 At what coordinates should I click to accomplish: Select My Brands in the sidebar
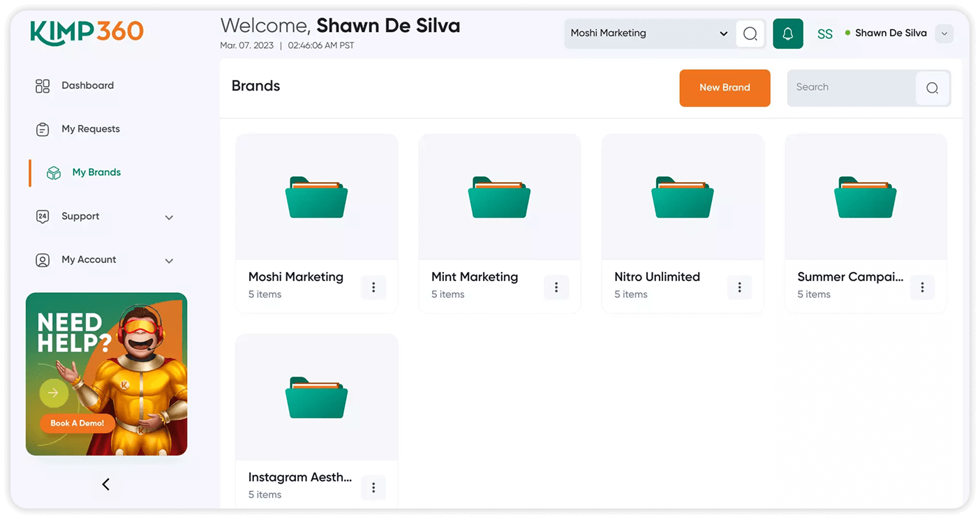pos(96,172)
